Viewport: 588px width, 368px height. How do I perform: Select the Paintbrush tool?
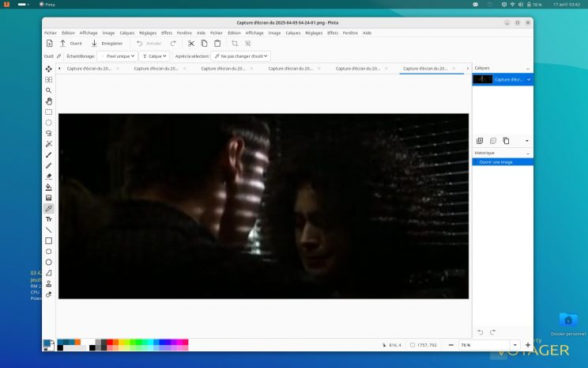pyautogui.click(x=49, y=154)
